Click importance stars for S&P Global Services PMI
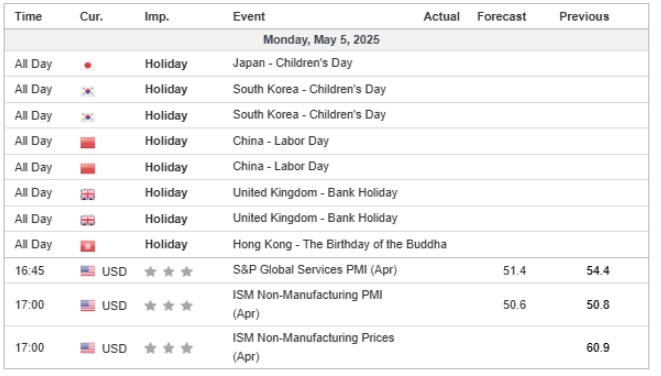The height and width of the screenshot is (376, 661). pyautogui.click(x=169, y=271)
